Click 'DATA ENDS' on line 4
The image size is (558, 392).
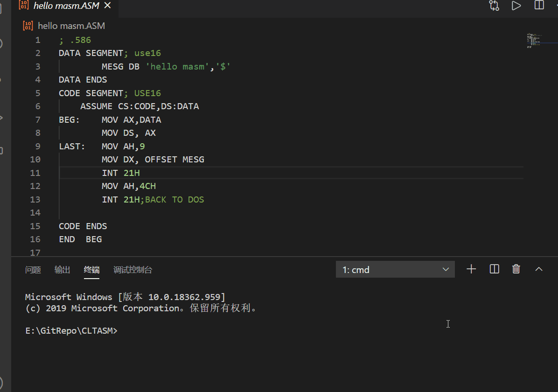click(x=83, y=80)
